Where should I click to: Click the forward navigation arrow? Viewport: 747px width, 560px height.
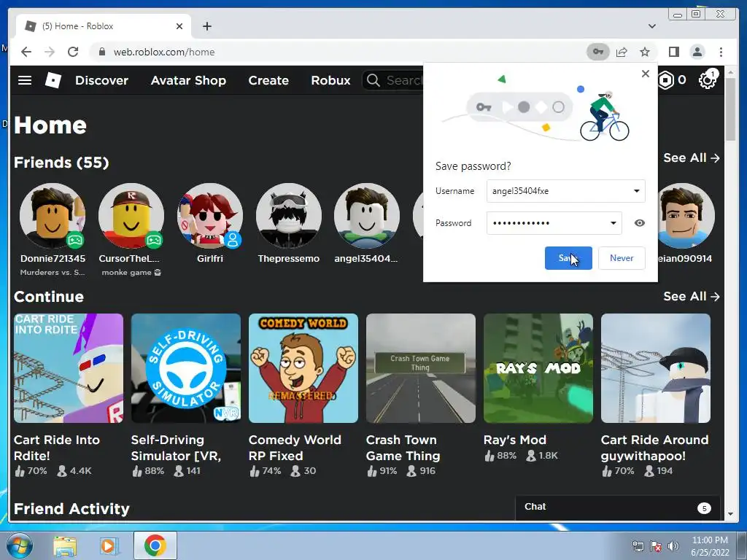click(50, 52)
